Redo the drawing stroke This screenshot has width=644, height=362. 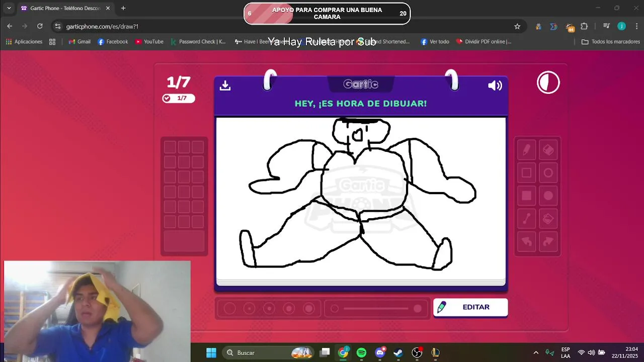(x=548, y=242)
